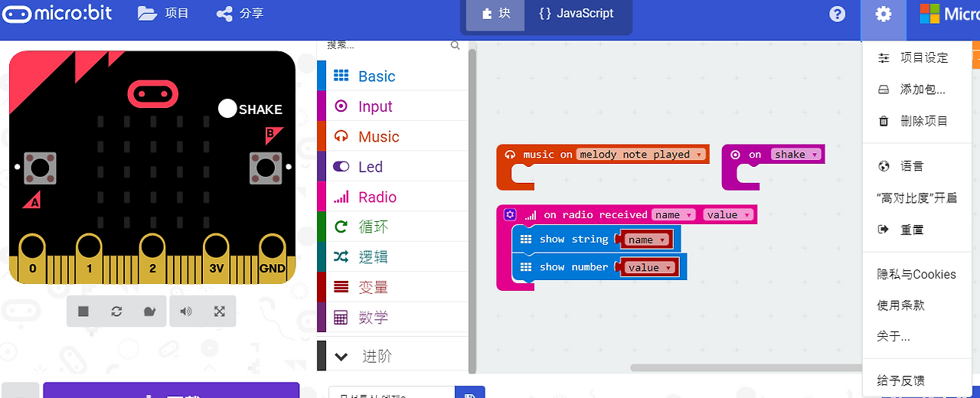Click the Microsoft logo
980x398 pixels.
tap(949, 14)
